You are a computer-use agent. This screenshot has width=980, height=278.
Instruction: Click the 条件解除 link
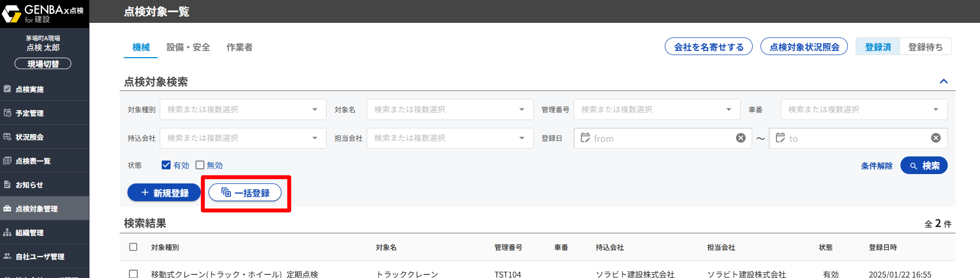876,166
